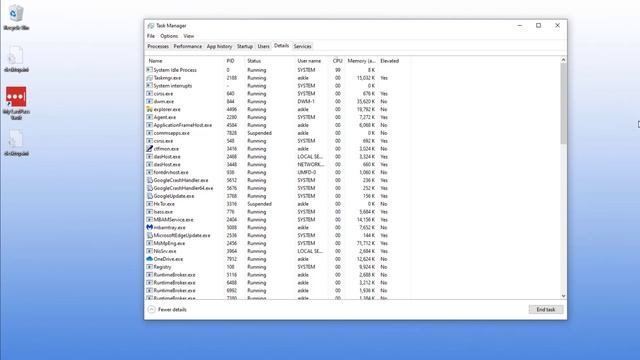Click MsMpEng.exe memory value 71,712 K
Screen dimensions: 640x360
[x=365, y=243]
